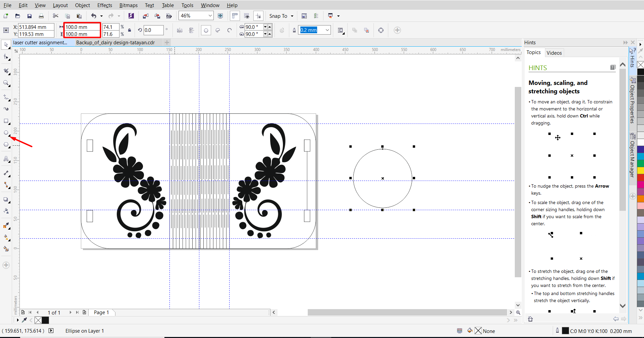Open Backup_of_dairy design-tatayan.cdr document tab
Screen dimensions: 644x338
point(115,43)
